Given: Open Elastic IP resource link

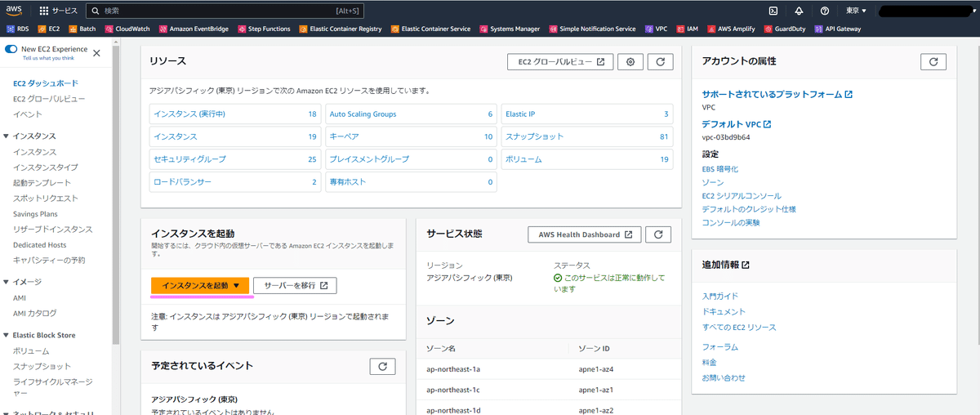Looking at the screenshot, I should coord(519,114).
